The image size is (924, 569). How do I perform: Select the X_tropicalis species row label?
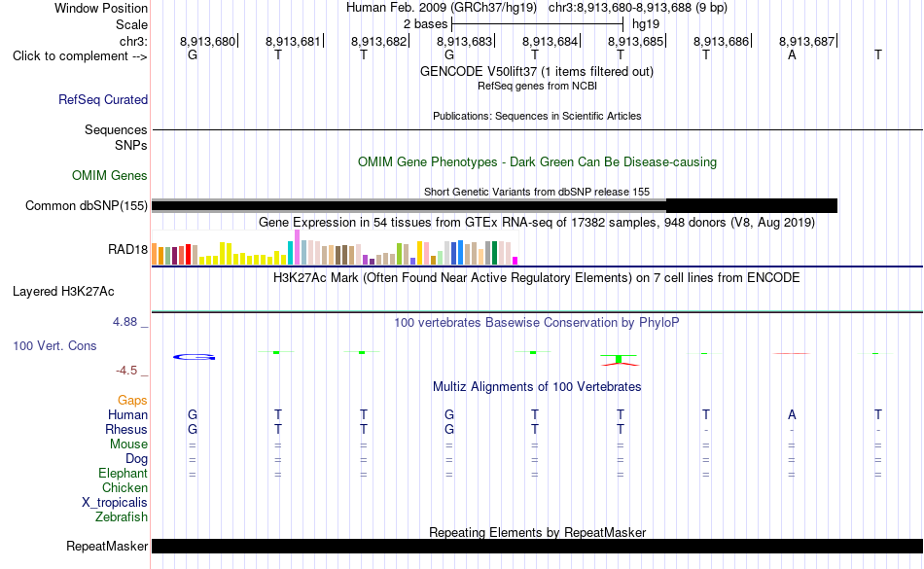point(115,503)
